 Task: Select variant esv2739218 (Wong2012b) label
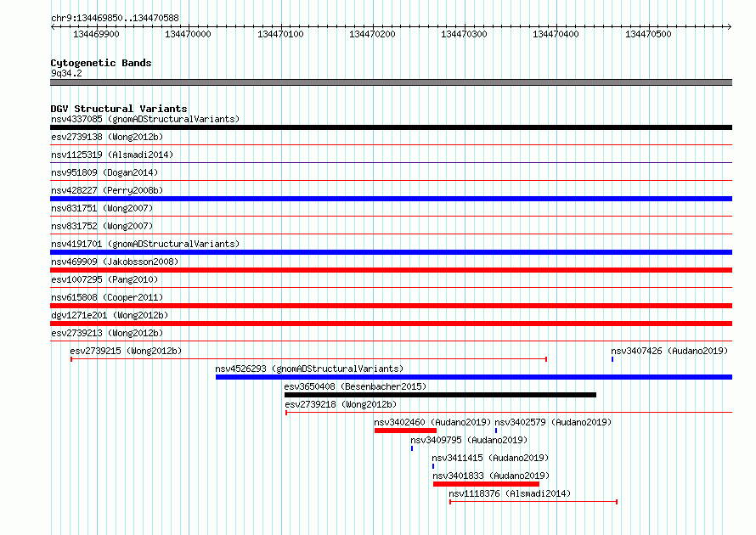pos(341,404)
